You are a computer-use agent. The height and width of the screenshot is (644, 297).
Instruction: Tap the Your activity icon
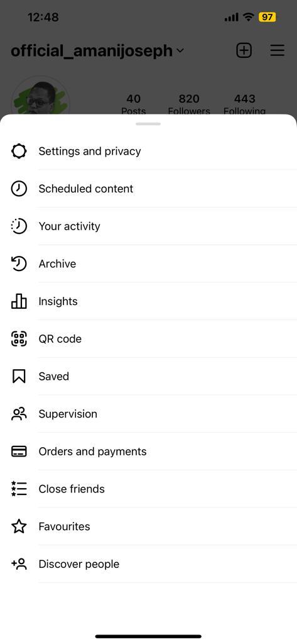[x=19, y=226]
